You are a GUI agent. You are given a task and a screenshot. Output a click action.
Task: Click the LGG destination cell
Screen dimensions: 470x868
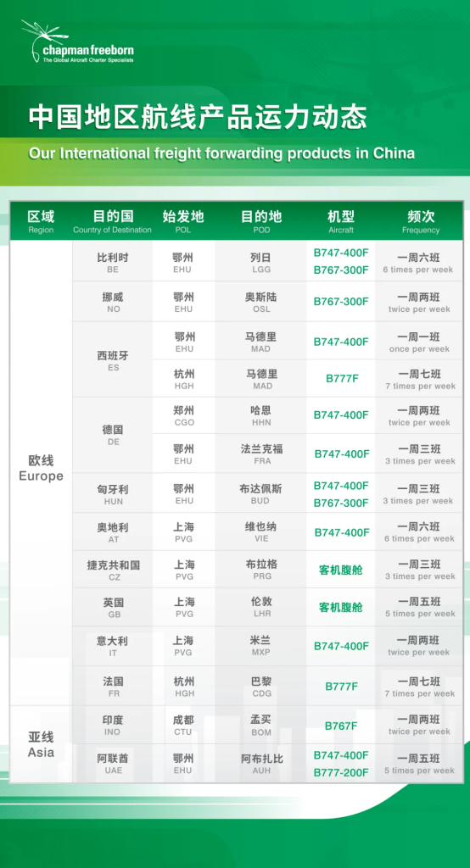tap(261, 263)
